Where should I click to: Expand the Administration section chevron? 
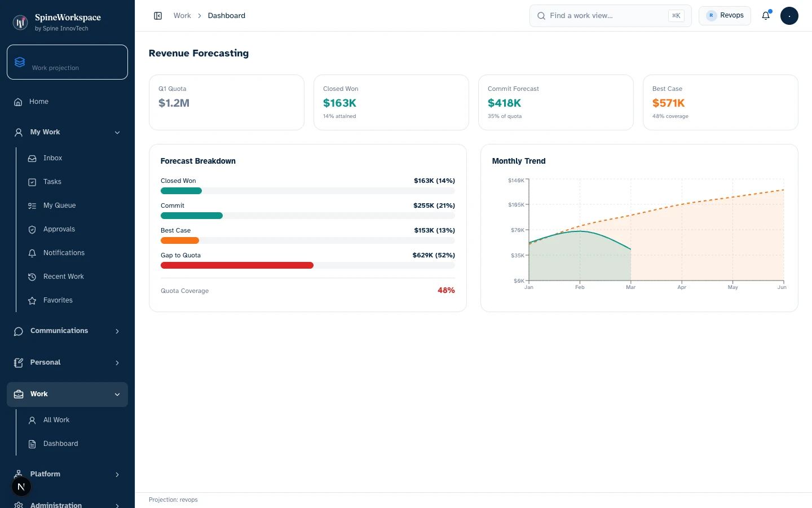point(117,505)
